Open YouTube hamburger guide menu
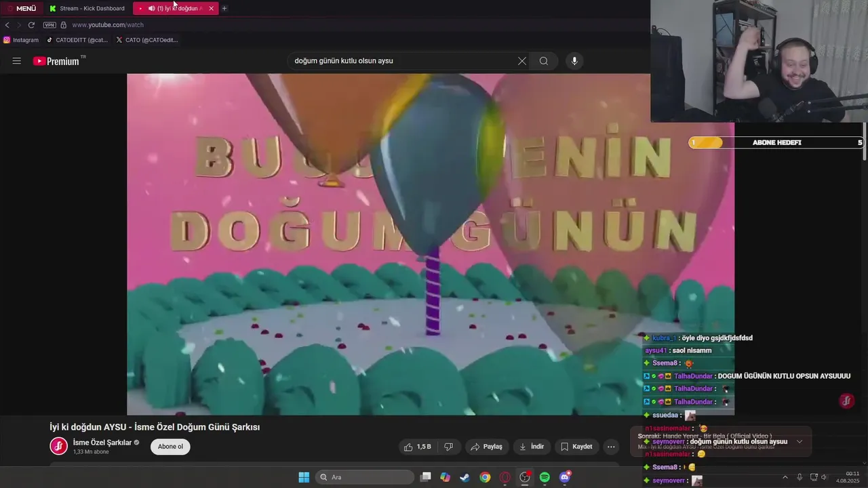The height and width of the screenshot is (488, 868). click(x=17, y=61)
